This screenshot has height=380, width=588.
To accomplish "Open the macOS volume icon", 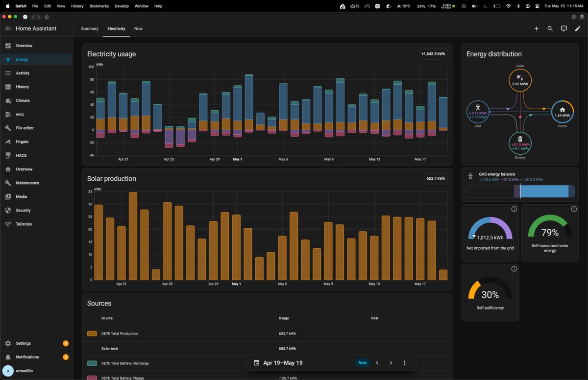I will [474, 6].
